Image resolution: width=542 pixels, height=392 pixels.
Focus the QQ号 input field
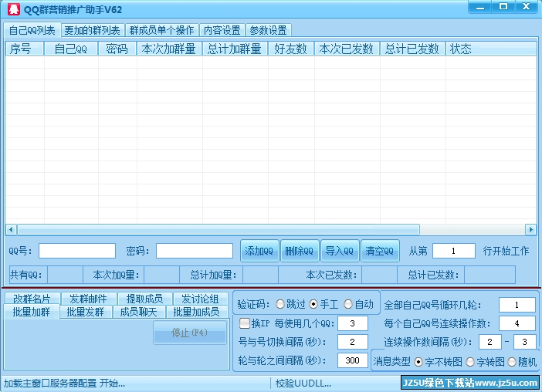click(77, 251)
